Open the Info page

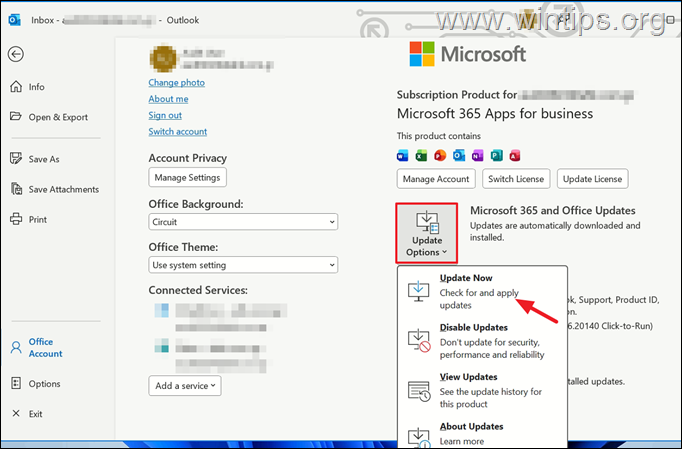[x=27, y=87]
